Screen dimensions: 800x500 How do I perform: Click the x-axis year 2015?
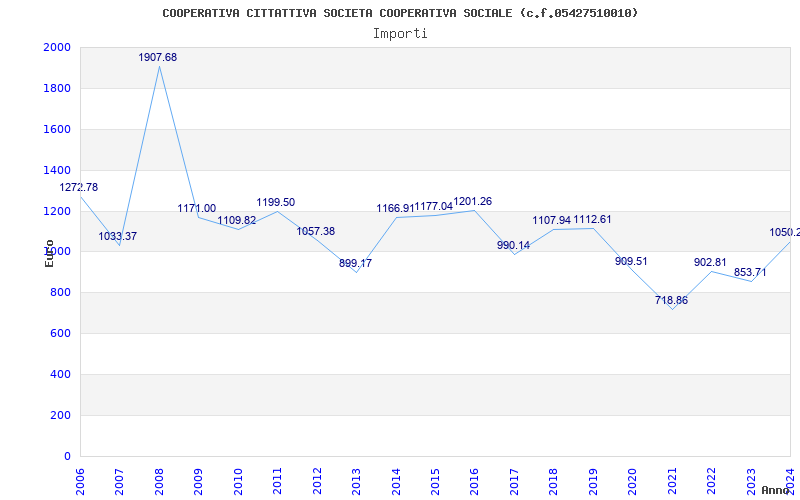(435, 481)
